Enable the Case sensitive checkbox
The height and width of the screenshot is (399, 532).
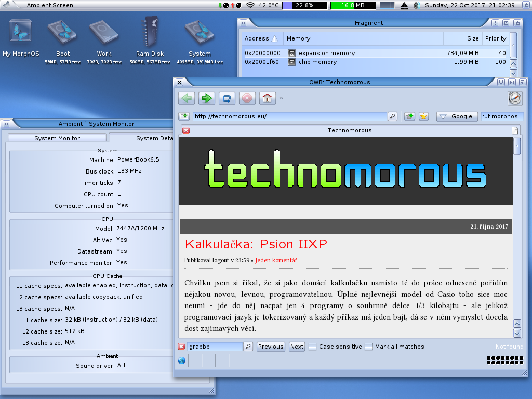[x=312, y=347]
